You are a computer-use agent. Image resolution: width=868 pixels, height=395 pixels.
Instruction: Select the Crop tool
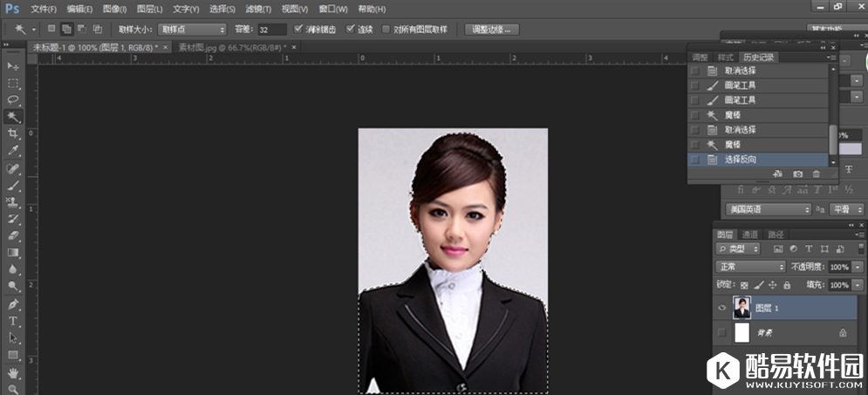point(13,133)
